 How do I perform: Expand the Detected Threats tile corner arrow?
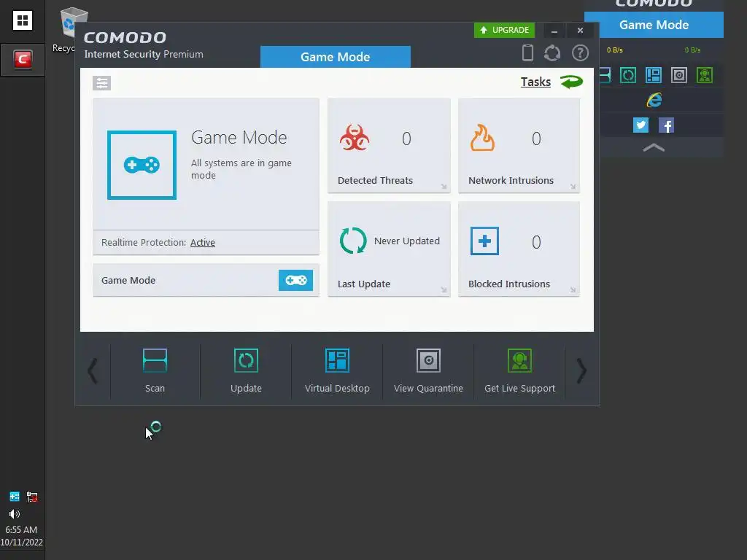tap(444, 186)
